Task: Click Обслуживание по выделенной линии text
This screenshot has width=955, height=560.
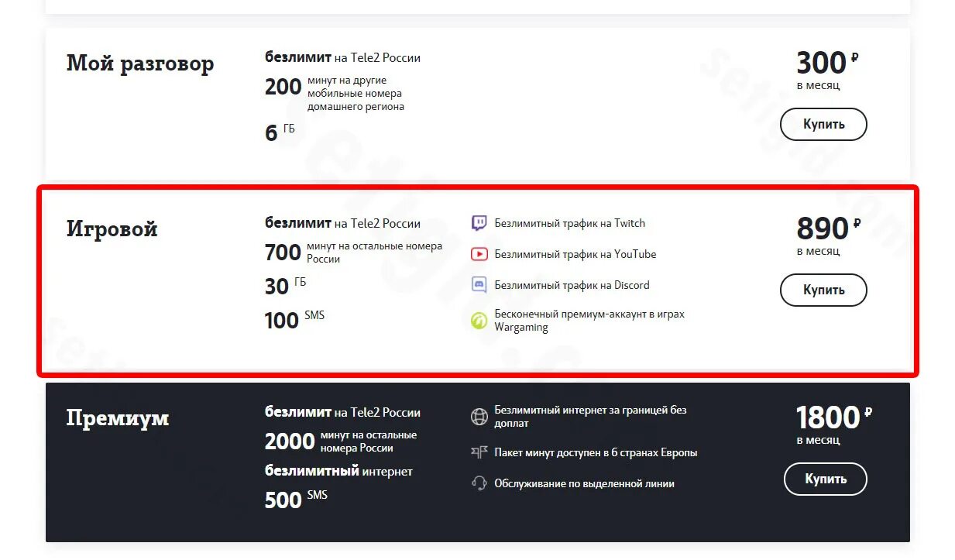Action: pyautogui.click(x=585, y=483)
